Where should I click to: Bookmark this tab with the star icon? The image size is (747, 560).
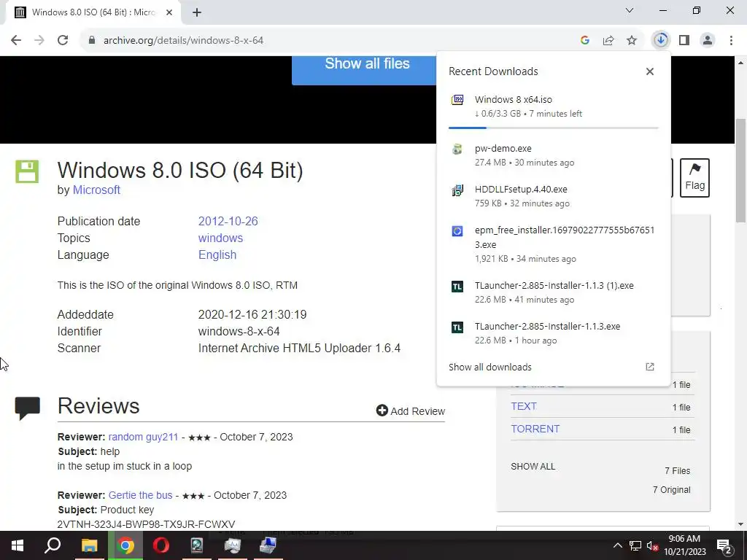pyautogui.click(x=632, y=41)
